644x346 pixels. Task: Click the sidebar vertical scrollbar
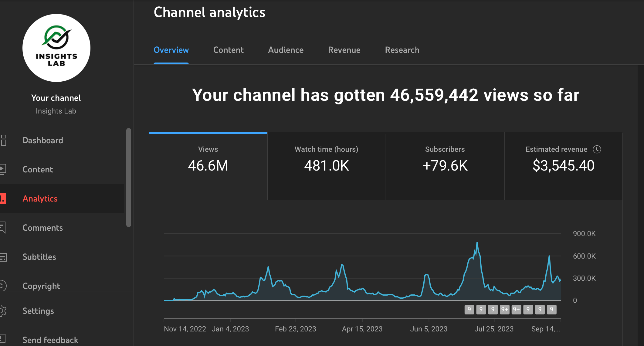tap(129, 178)
